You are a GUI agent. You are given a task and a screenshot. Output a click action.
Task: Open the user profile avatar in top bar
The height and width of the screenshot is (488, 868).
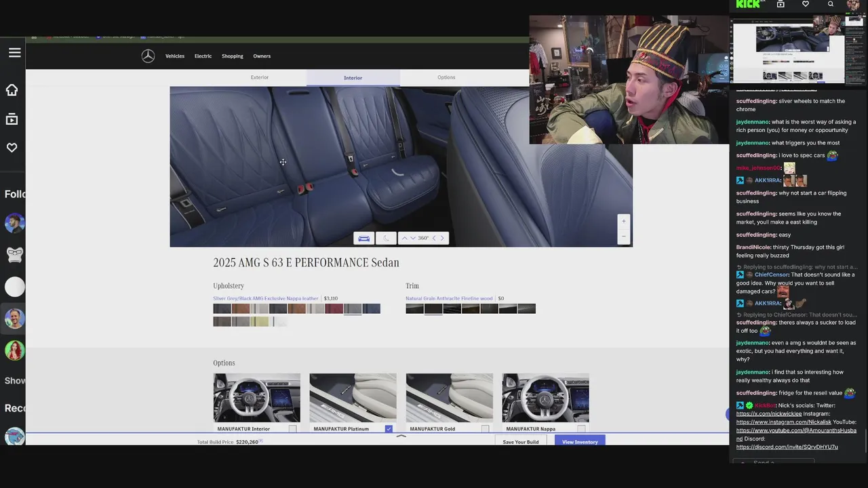[x=853, y=5]
